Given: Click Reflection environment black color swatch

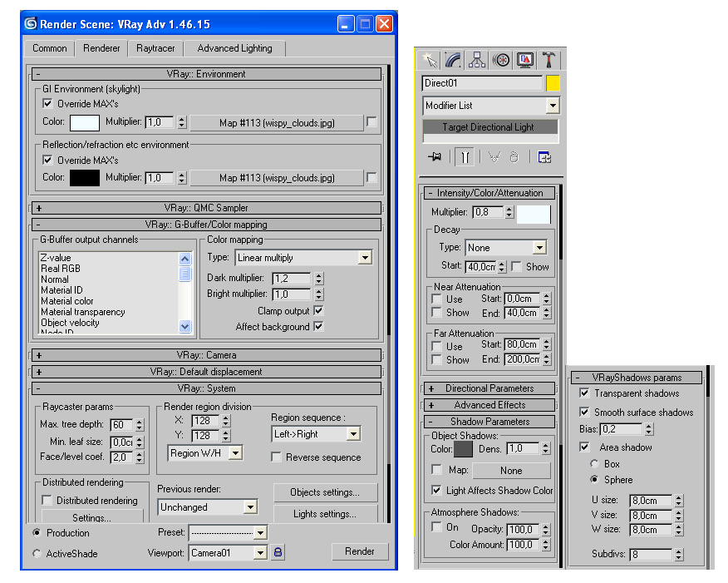Looking at the screenshot, I should point(85,178).
